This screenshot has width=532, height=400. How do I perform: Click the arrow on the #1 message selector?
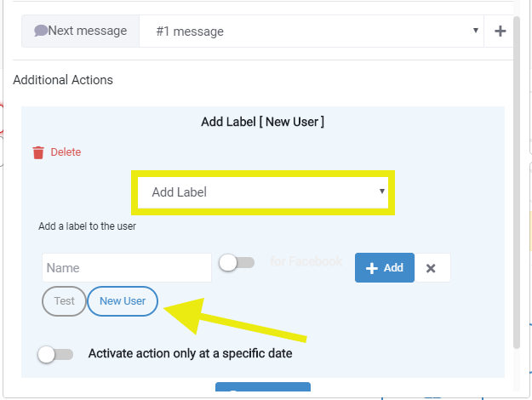click(x=475, y=31)
